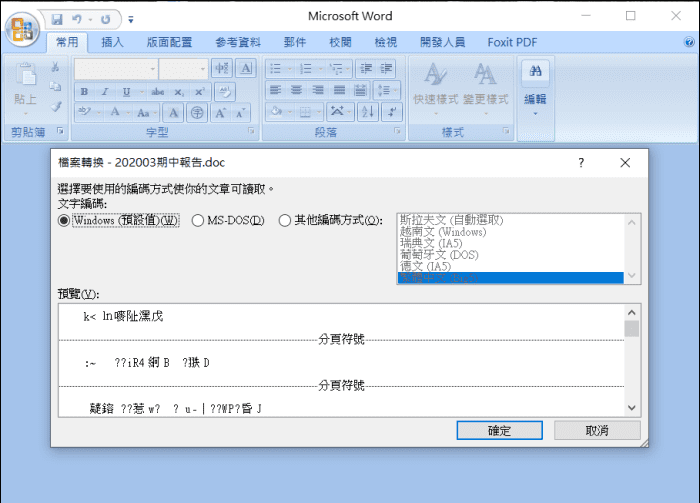Click the sort A-Z icon
This screenshot has height=503, width=700.
pos(368,112)
